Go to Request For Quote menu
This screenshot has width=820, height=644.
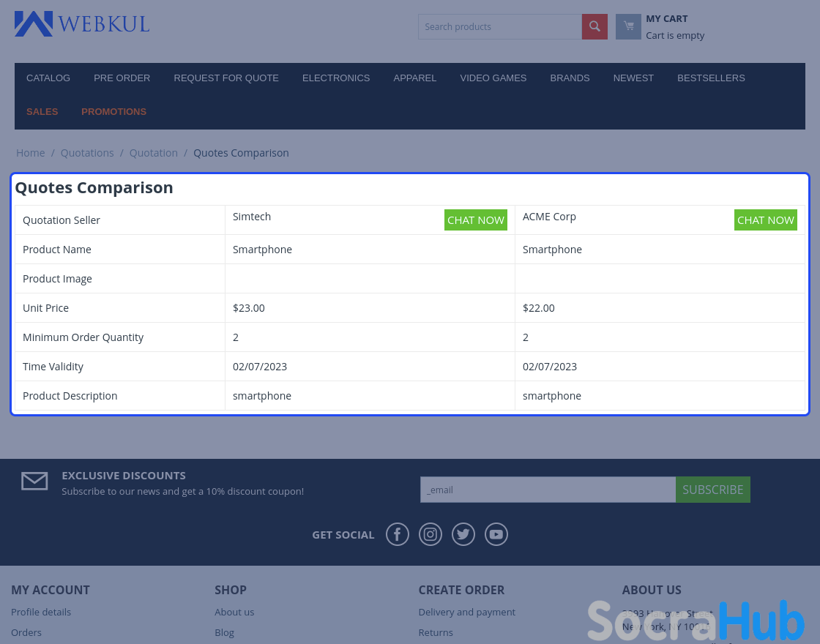[x=226, y=78]
